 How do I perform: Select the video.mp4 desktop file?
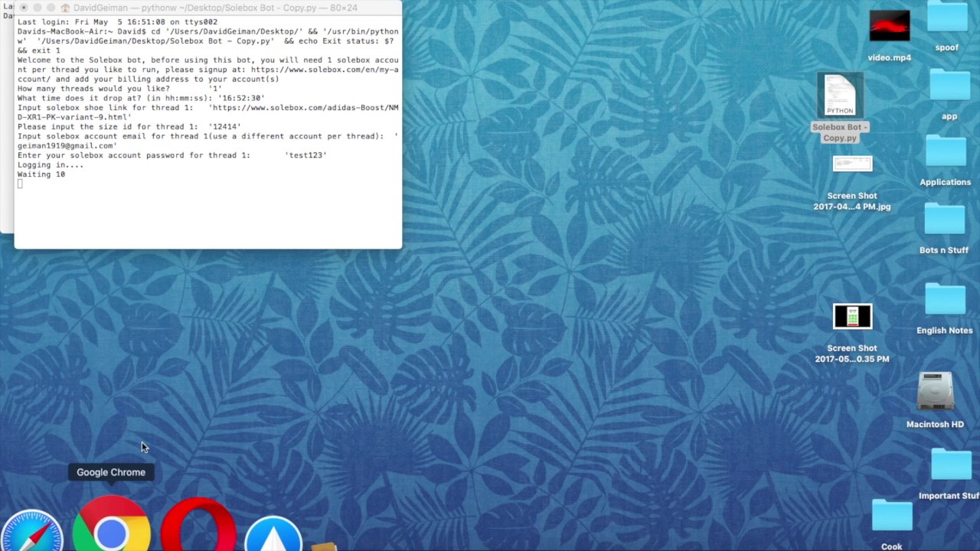point(890,26)
